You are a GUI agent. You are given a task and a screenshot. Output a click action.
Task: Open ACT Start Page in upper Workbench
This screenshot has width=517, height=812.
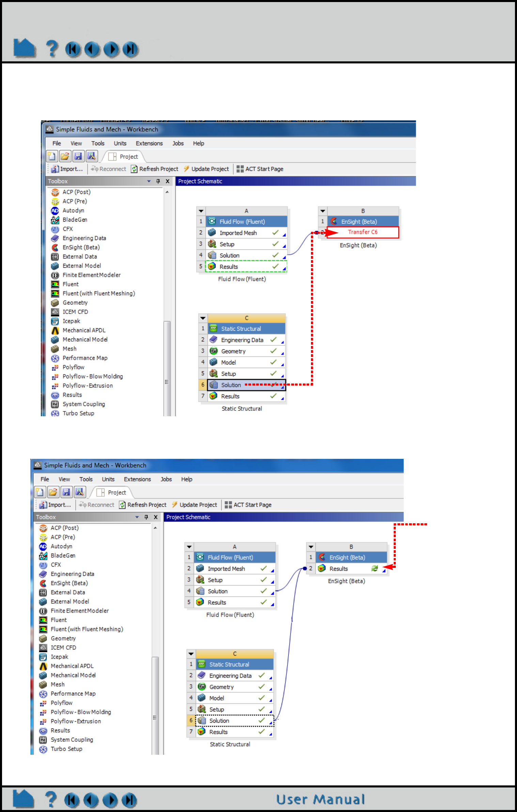click(x=260, y=169)
